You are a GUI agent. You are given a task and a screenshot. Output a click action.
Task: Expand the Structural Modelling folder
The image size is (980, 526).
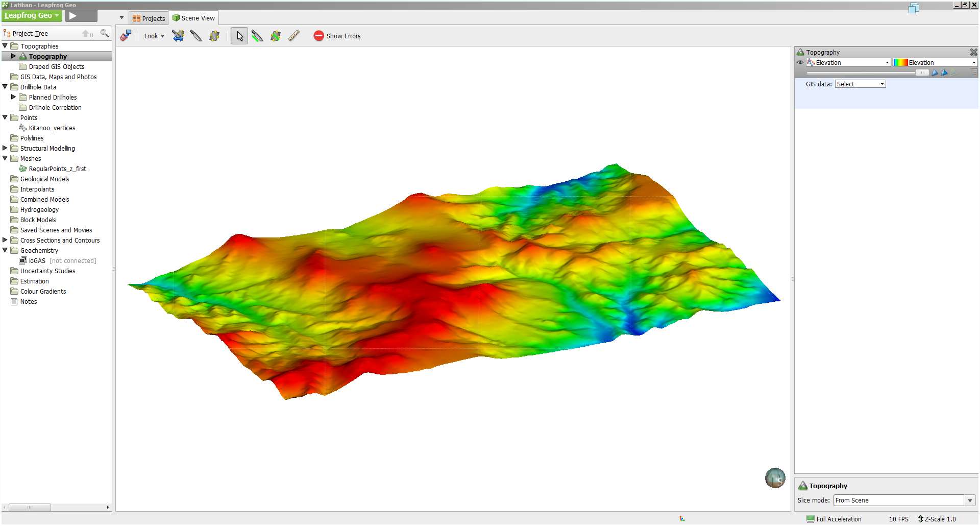tap(5, 148)
